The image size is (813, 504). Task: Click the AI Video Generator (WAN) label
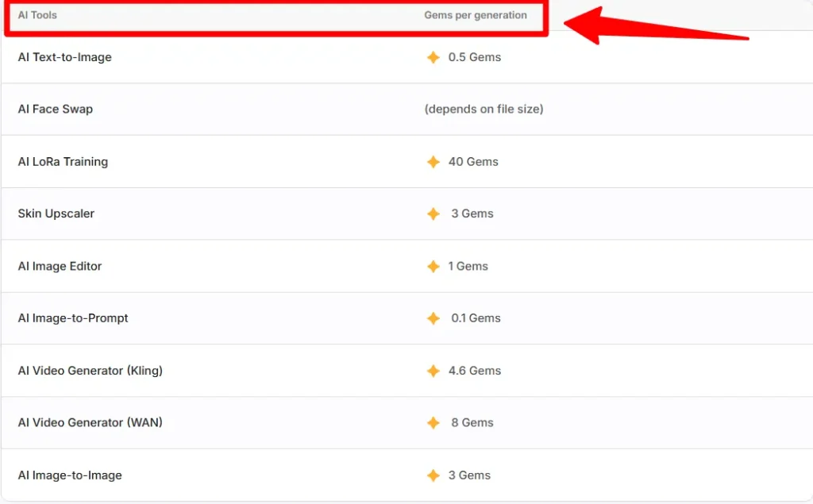point(90,423)
